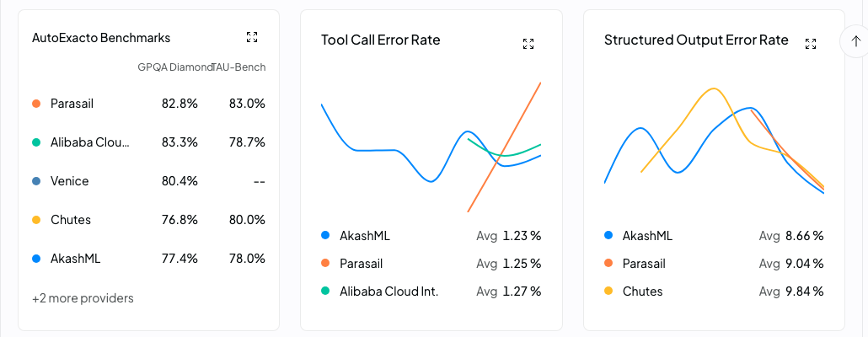
Task: Expand the Structured Output Error Rate chart
Action: point(811,44)
